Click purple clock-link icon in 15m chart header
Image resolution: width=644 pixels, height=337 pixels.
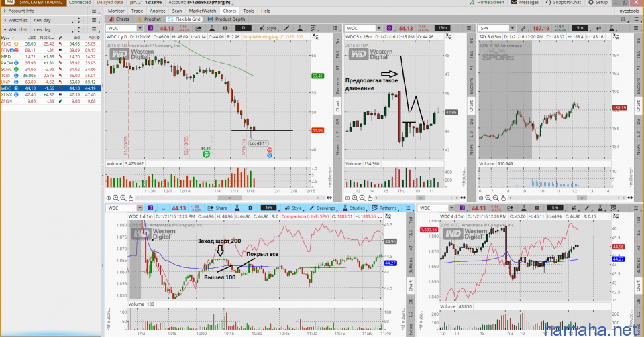[x=389, y=28]
